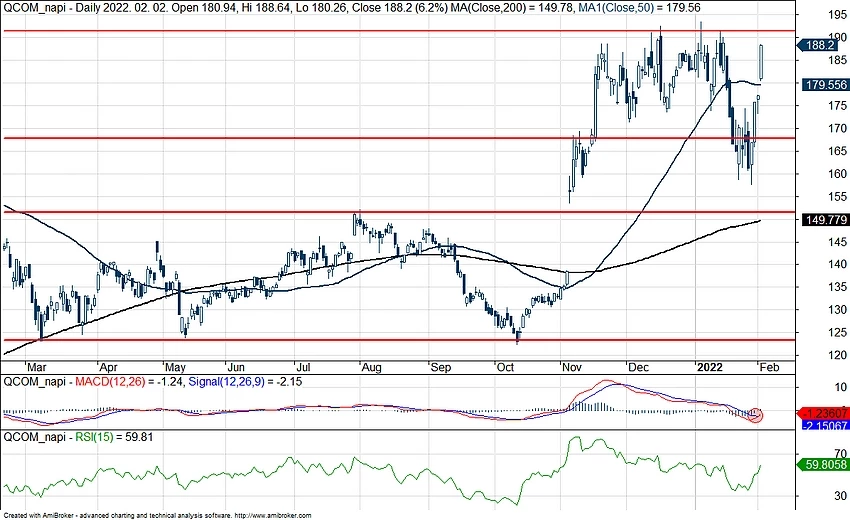Click the 135 price axis label
The height and width of the screenshot is (520, 850).
pyautogui.click(x=838, y=287)
